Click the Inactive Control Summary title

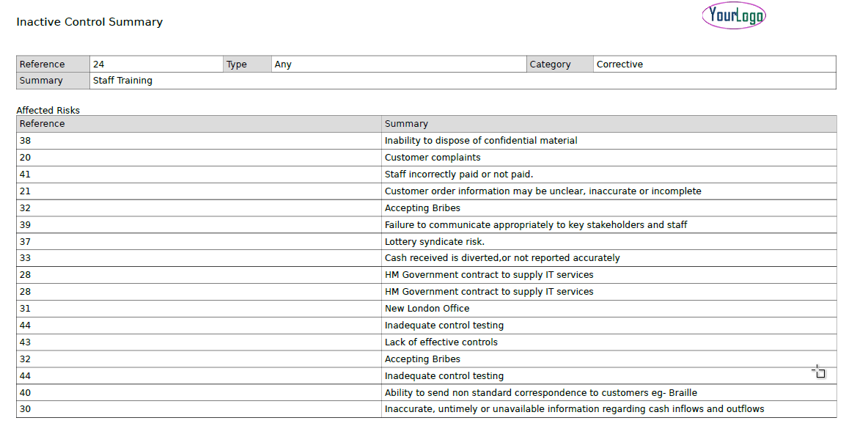pyautogui.click(x=89, y=22)
